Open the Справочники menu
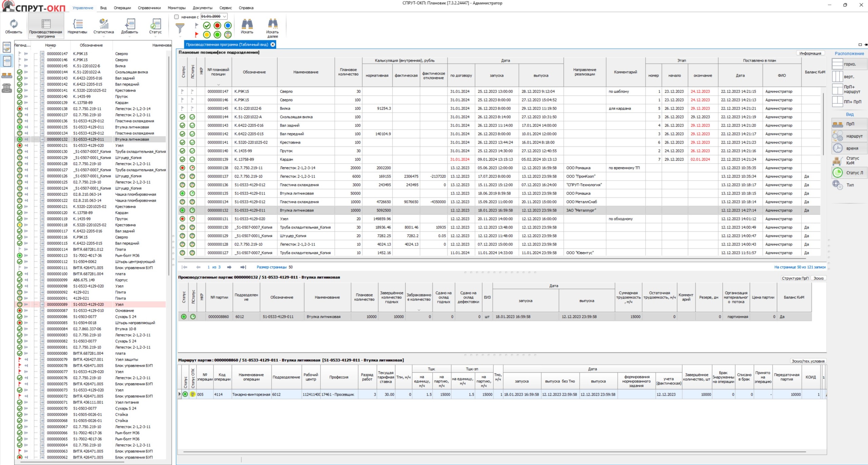Screen dimensions: 868x465 pos(149,8)
